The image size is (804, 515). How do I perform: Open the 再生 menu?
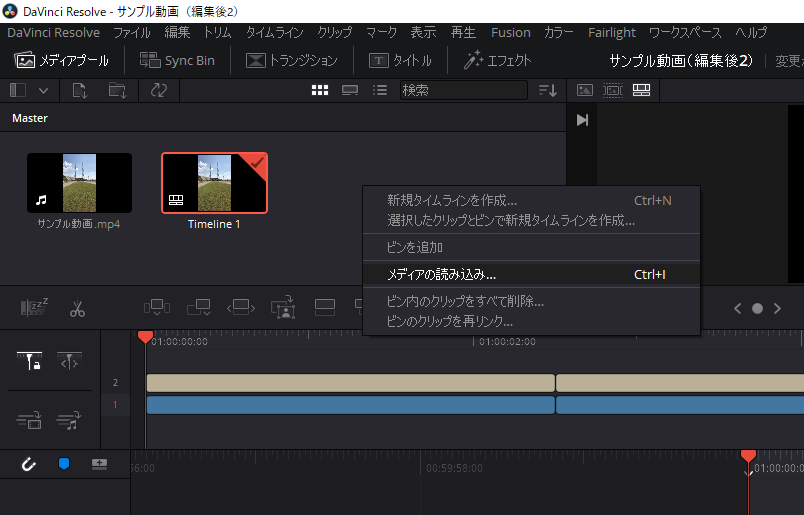[464, 32]
